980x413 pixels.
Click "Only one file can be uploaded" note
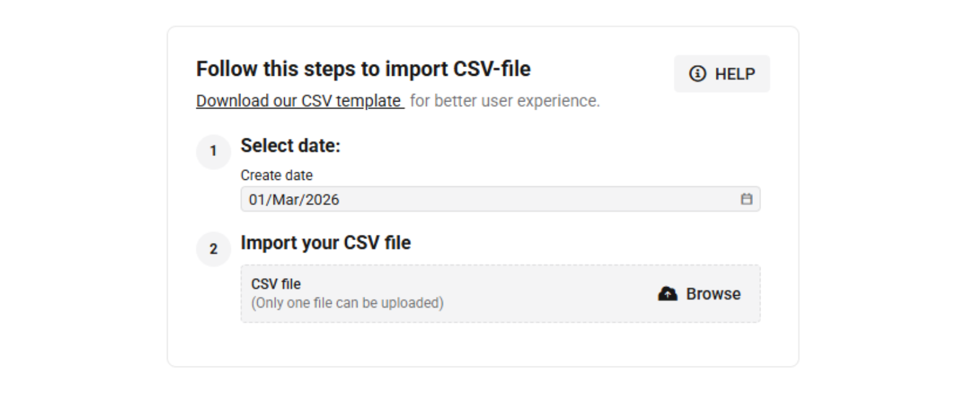pyautogui.click(x=348, y=303)
